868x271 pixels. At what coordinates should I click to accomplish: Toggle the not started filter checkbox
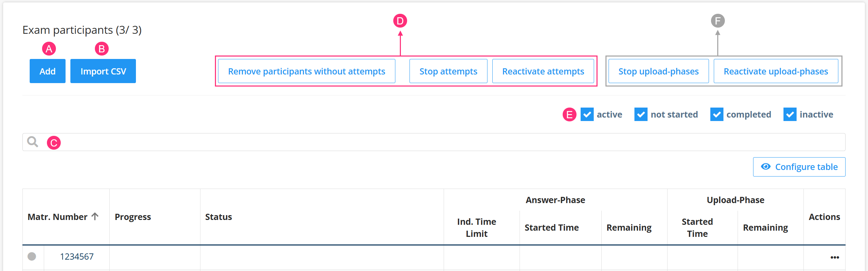641,114
